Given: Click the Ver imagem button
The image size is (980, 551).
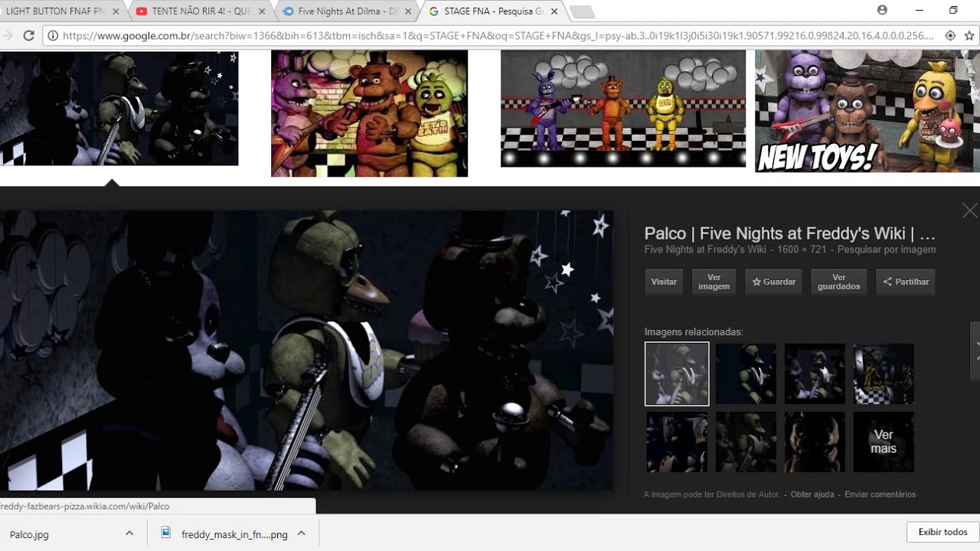Looking at the screenshot, I should click(x=714, y=282).
